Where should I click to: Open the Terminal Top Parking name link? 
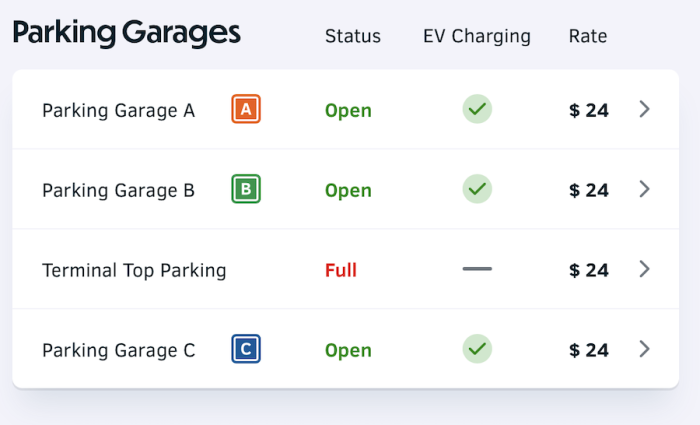tap(134, 270)
